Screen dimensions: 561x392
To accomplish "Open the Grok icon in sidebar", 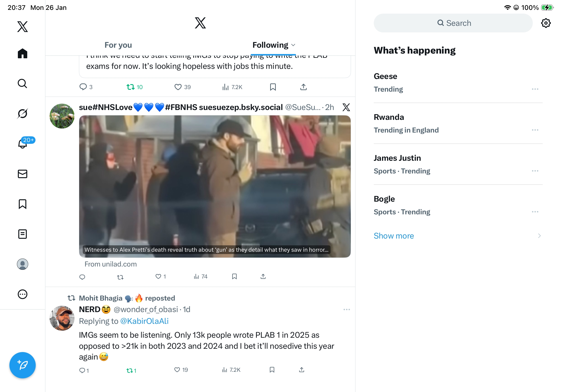I will pyautogui.click(x=23, y=114).
